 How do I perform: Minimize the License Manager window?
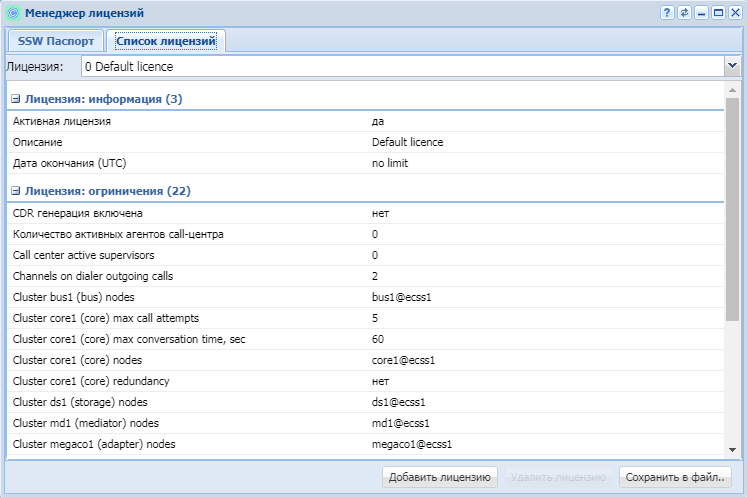click(x=701, y=13)
